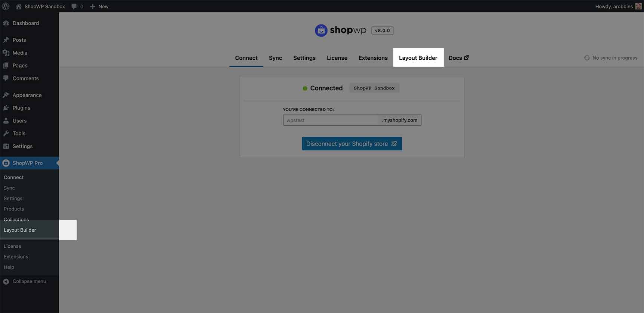644x313 pixels.
Task: Open the Extensions tab
Action: [373, 58]
